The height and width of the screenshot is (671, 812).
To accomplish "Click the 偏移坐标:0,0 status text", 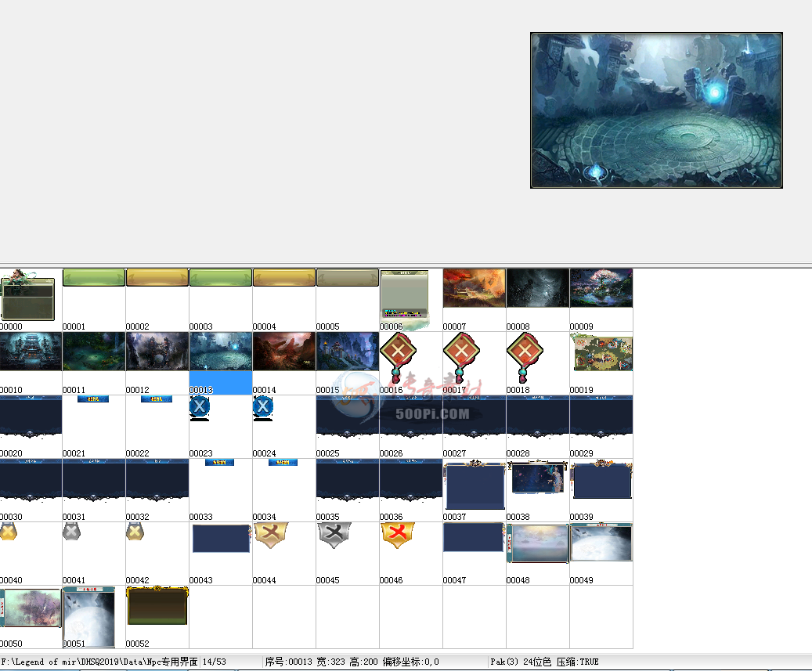I will [x=410, y=662].
